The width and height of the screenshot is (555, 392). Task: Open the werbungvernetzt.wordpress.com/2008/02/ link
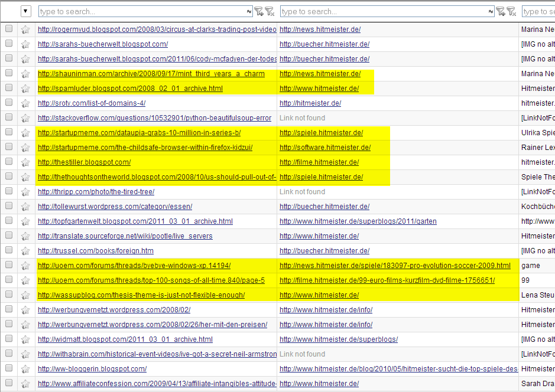[114, 309]
